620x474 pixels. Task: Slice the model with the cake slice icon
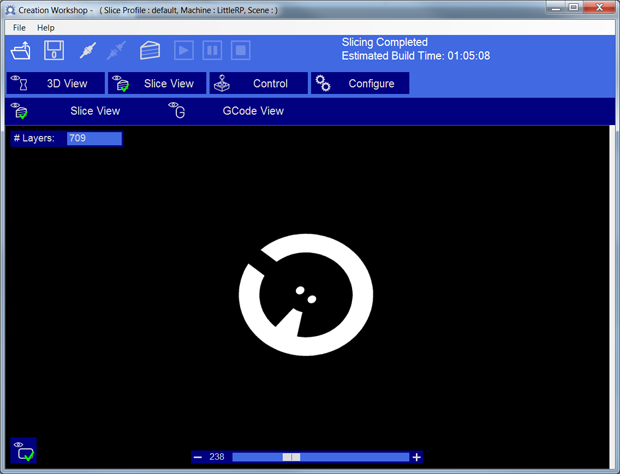[x=150, y=51]
